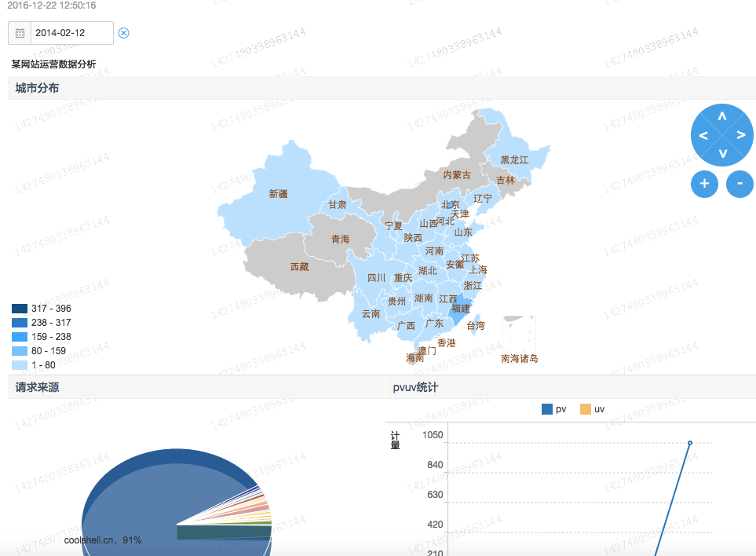
Task: Select 西藏 province on the map
Action: [299, 267]
